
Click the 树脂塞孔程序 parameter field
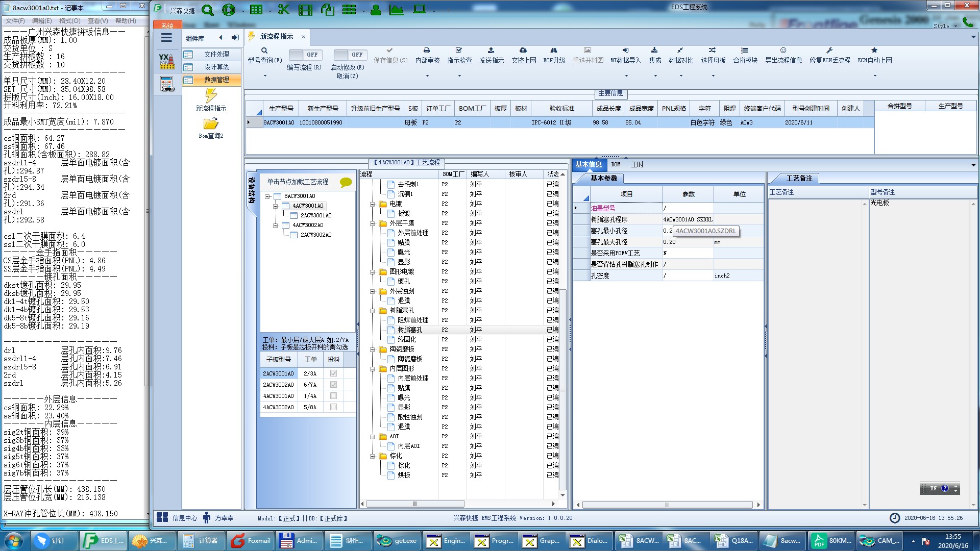pyautogui.click(x=688, y=219)
